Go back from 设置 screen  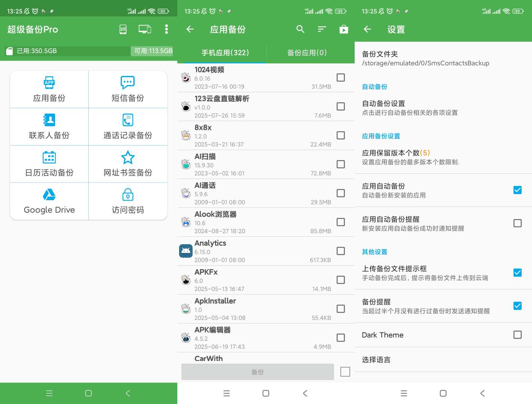coord(367,29)
